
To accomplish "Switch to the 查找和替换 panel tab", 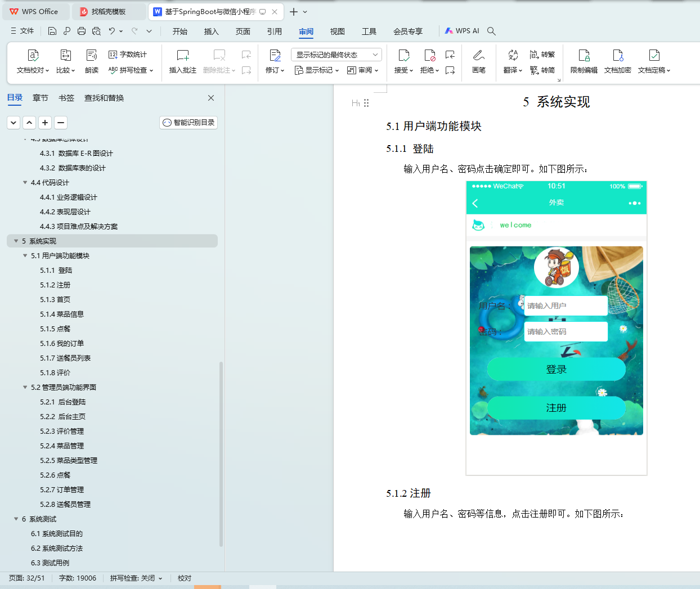I will 104,98.
